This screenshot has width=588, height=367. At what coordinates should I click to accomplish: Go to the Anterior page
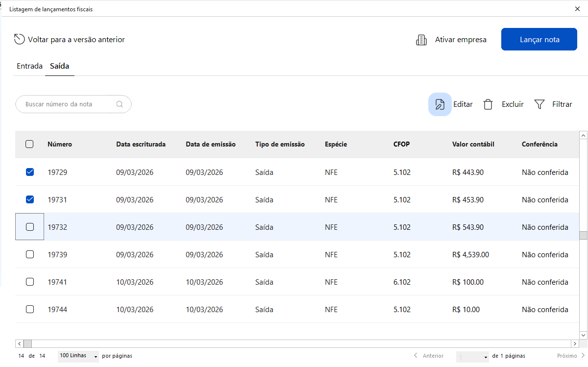429,356
